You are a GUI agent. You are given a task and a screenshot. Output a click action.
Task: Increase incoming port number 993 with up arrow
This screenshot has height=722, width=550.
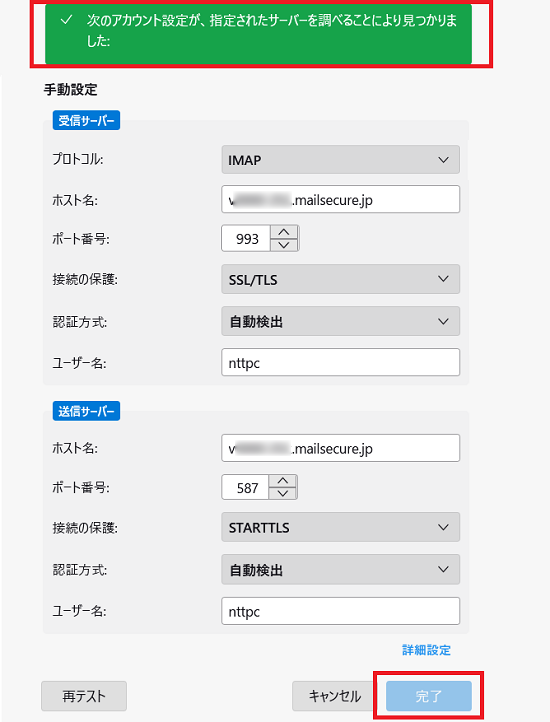tap(284, 232)
